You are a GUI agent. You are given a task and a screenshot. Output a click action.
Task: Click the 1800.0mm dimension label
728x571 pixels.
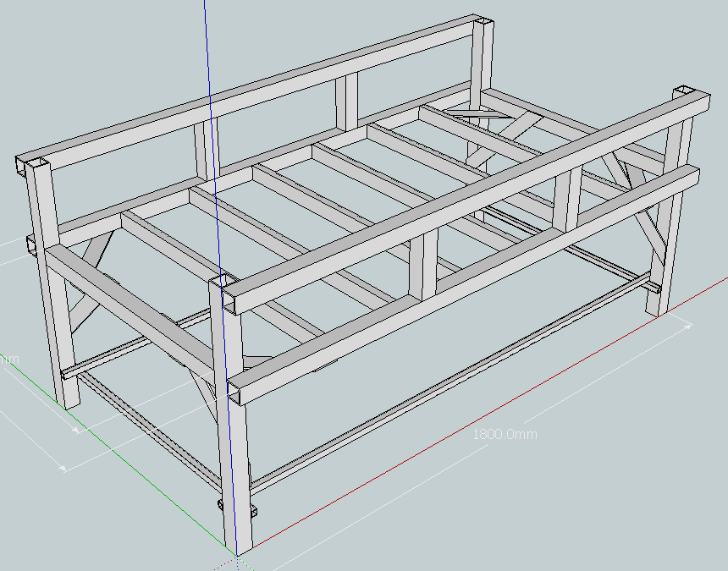click(x=504, y=434)
